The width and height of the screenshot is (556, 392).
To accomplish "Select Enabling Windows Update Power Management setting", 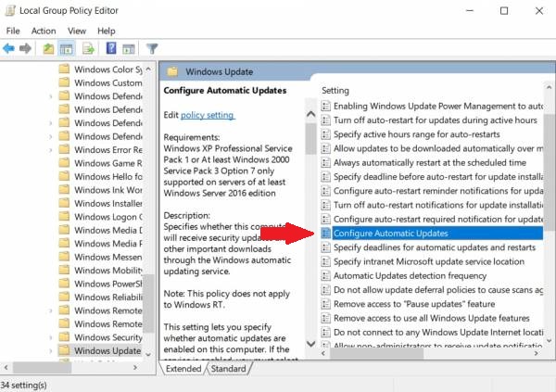I will point(432,106).
